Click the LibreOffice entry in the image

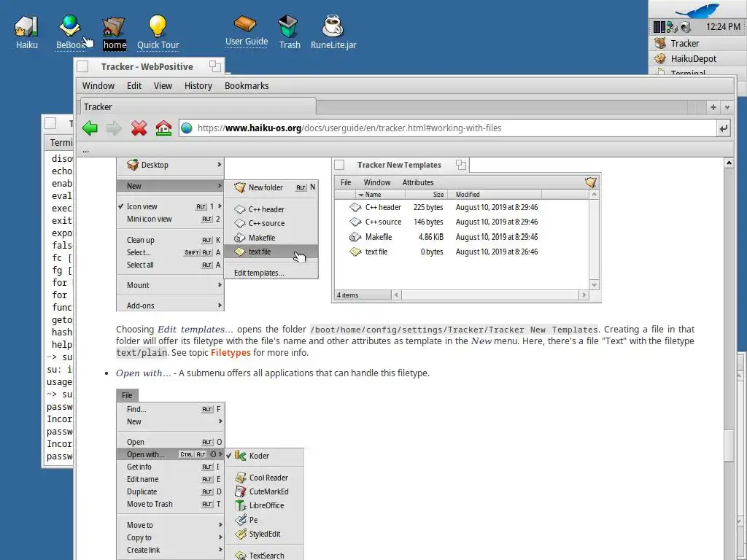[265, 505]
